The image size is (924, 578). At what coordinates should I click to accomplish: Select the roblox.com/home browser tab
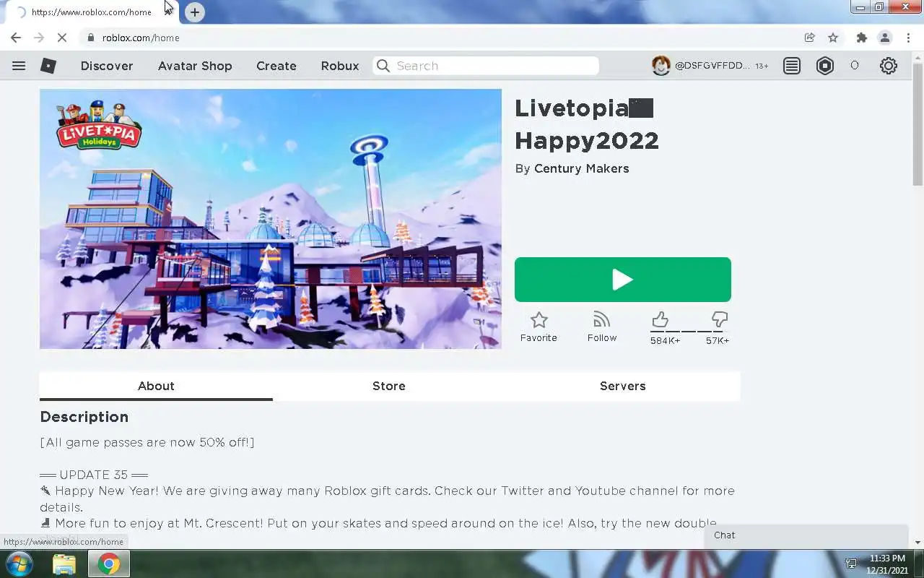click(90, 12)
